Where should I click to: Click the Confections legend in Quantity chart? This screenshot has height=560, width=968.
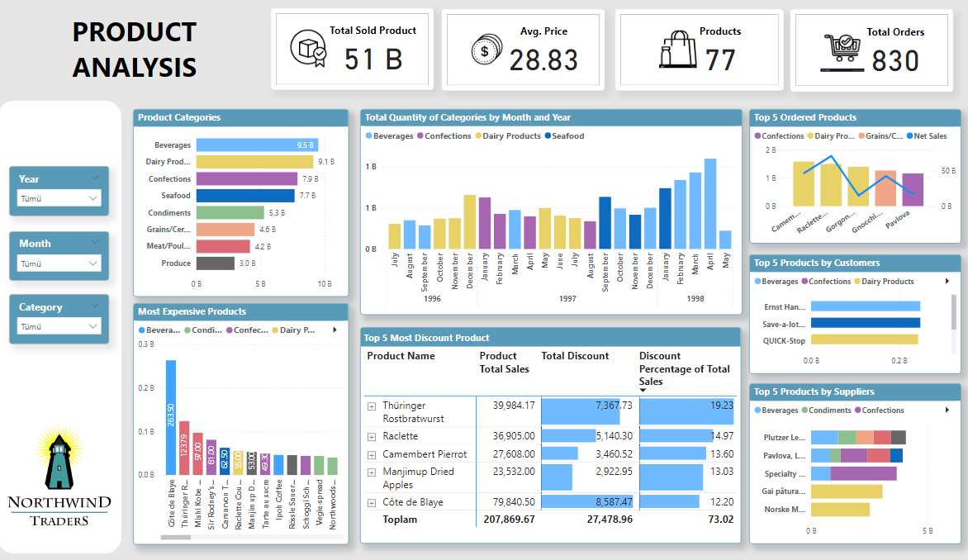click(444, 135)
